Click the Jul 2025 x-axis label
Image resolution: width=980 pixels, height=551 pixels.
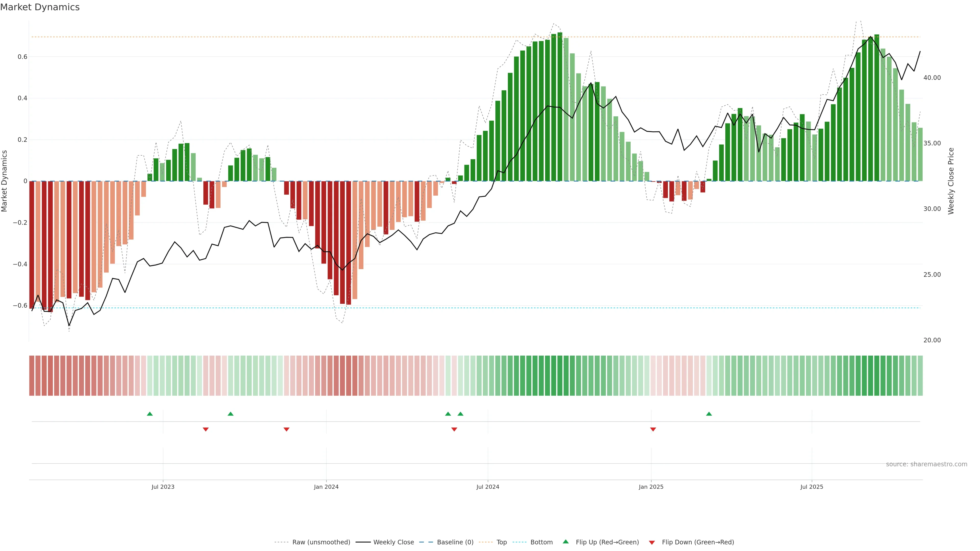812,487
